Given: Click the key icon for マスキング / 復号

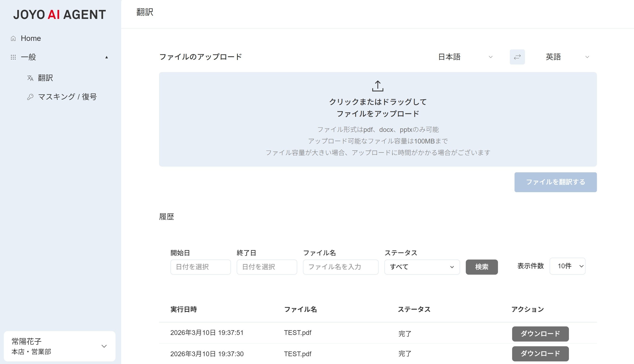Looking at the screenshot, I should (x=30, y=97).
